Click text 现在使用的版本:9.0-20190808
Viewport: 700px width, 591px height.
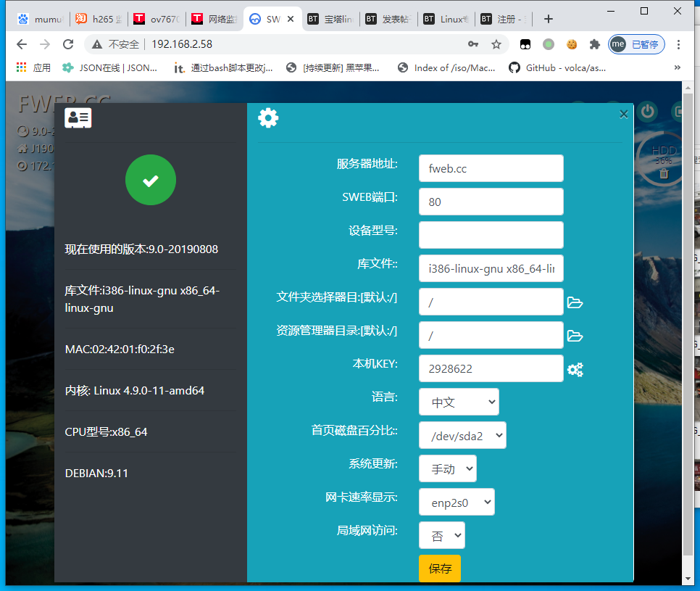(x=141, y=249)
